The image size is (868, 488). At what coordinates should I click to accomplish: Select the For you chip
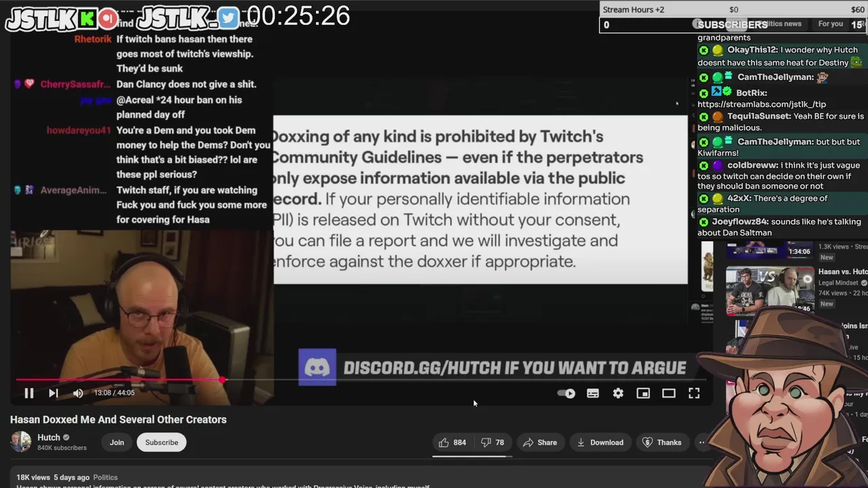[x=830, y=24]
